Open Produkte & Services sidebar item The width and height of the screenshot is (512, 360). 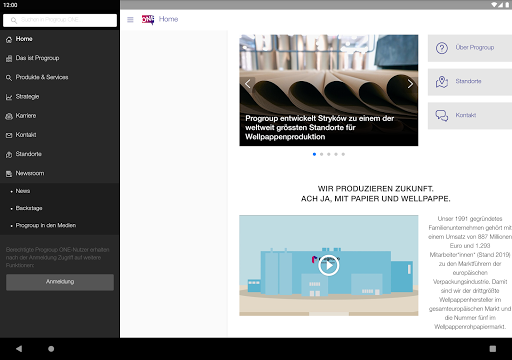coord(60,77)
